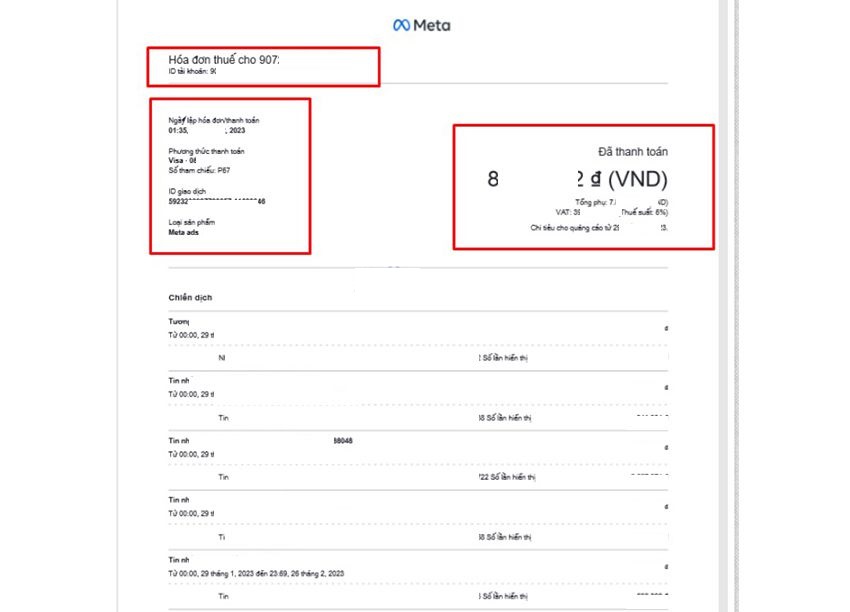Click the 'Số tham chiếu: P67' reference line
850x612 pixels.
199,170
